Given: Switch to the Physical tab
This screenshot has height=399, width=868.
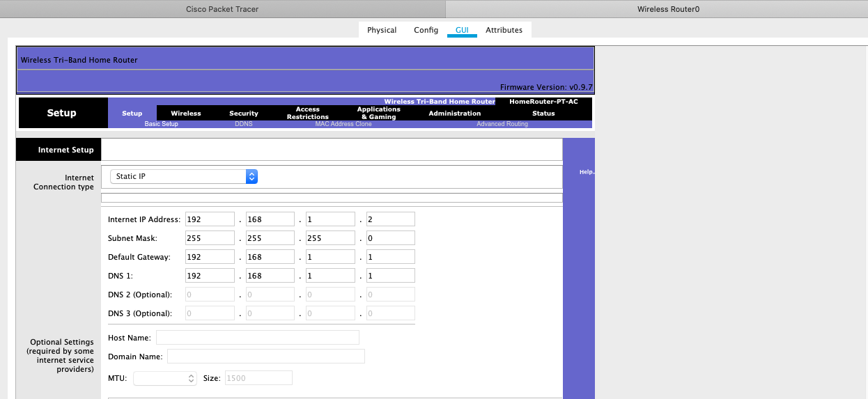Looking at the screenshot, I should point(382,30).
